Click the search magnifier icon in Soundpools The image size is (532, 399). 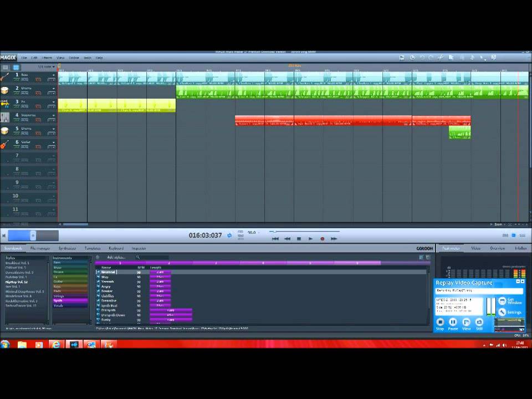[x=138, y=257]
